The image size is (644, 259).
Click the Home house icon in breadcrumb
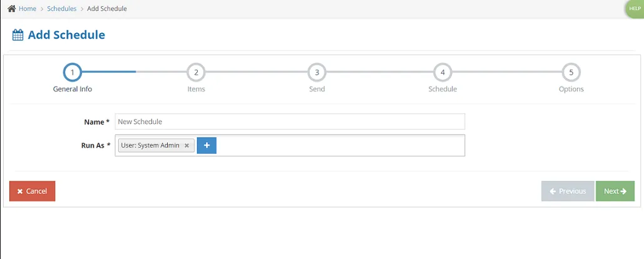(x=11, y=9)
